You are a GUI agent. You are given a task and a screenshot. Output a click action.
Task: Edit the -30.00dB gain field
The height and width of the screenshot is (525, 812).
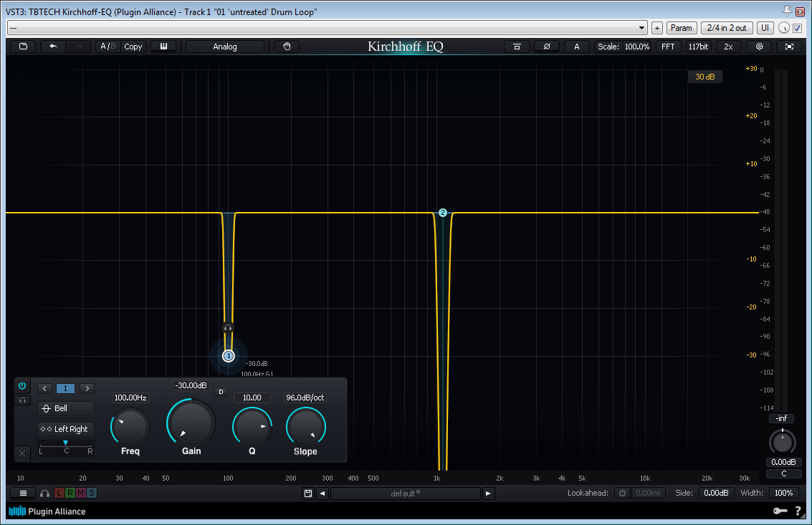click(x=191, y=386)
